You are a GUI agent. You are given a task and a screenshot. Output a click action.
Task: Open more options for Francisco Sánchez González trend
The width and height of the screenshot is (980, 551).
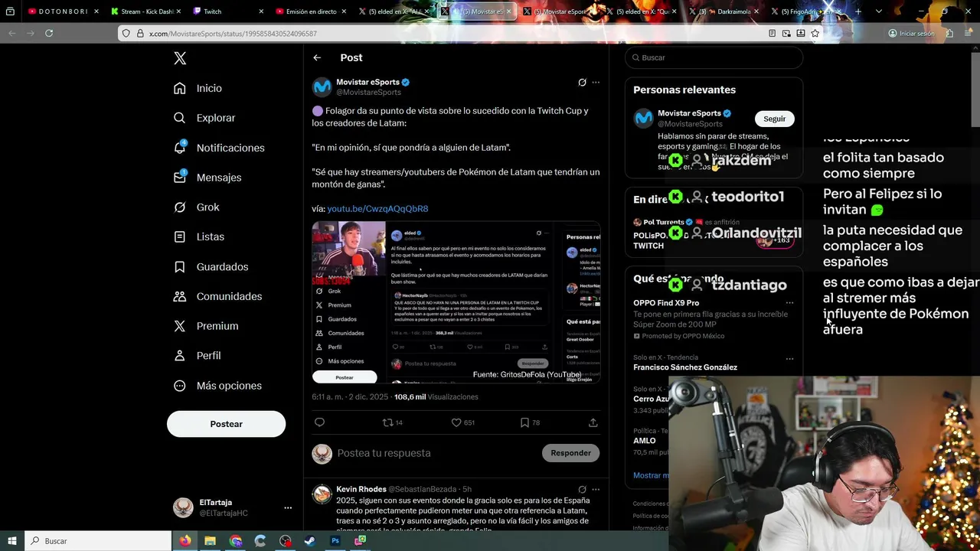[x=789, y=358]
